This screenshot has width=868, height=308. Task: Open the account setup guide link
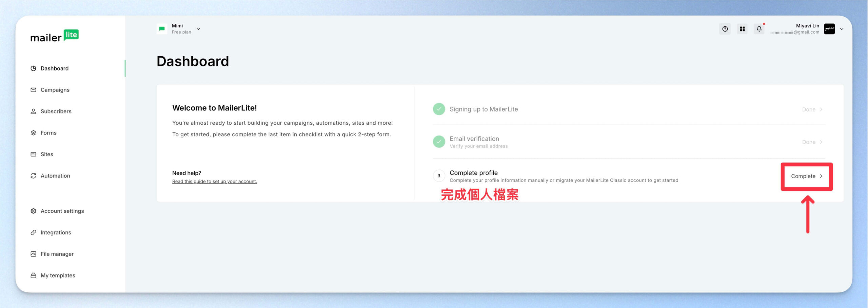pos(215,182)
